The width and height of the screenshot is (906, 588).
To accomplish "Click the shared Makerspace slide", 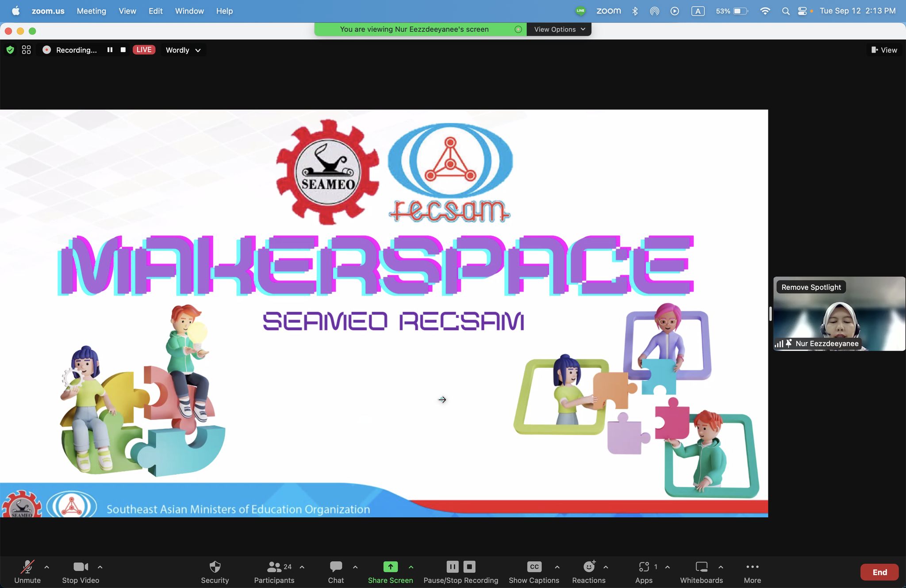I will [384, 313].
